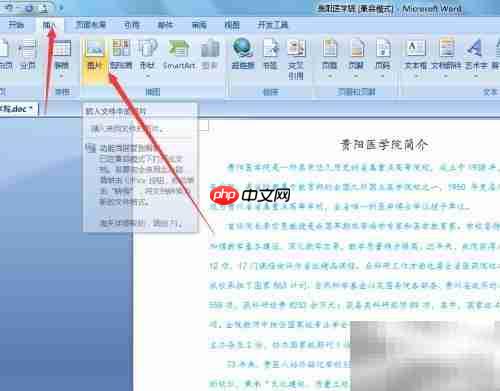Open the WordArt (艺术字) gallery
Screen dimensions: 500x391
[x=476, y=58]
